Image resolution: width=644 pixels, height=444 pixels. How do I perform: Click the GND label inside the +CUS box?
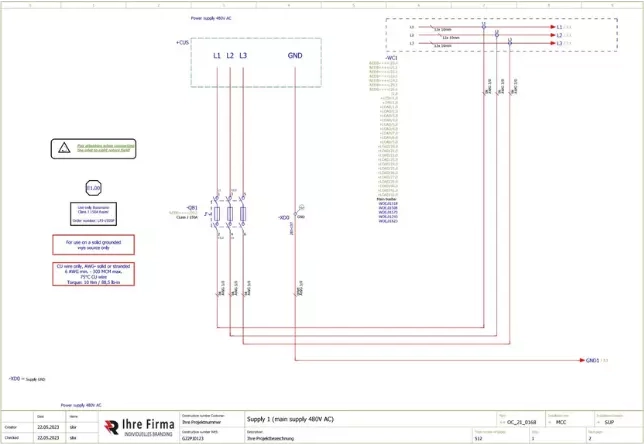pos(295,55)
